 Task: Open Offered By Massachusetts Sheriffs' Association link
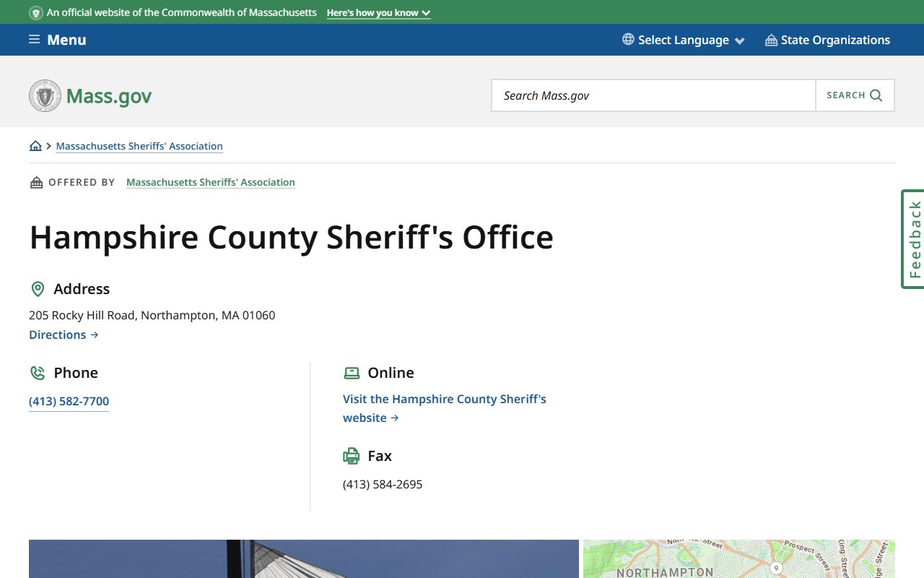pos(211,182)
